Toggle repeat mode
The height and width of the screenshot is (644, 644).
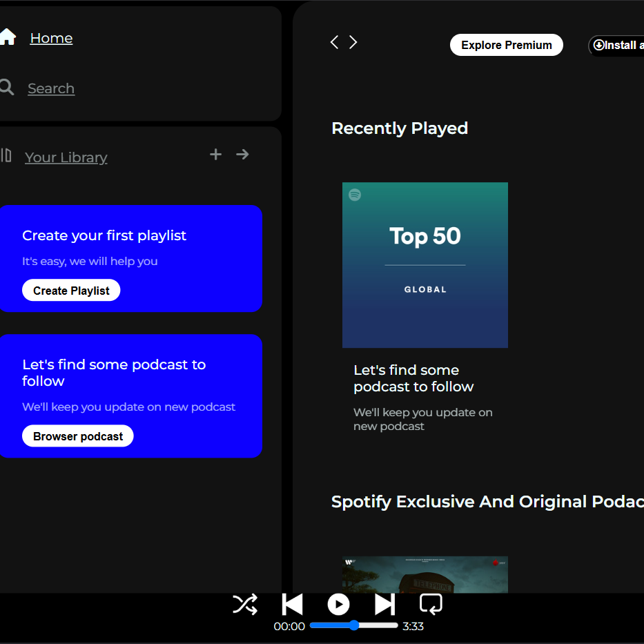point(431,604)
